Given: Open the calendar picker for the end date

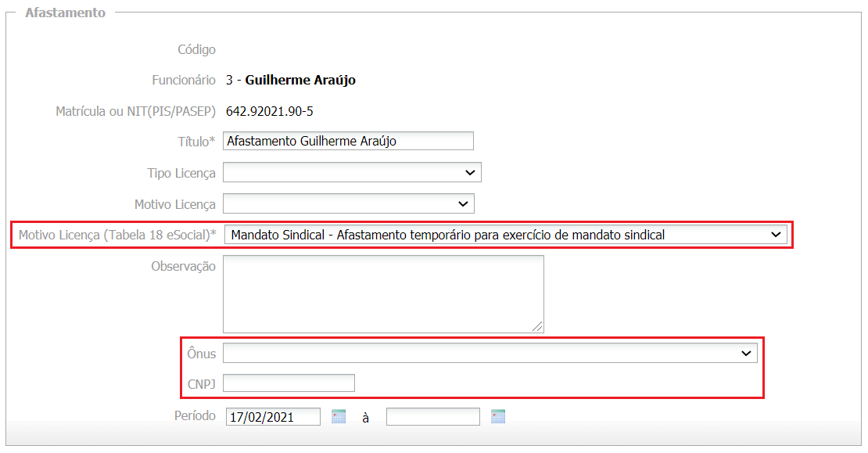Looking at the screenshot, I should [498, 416].
